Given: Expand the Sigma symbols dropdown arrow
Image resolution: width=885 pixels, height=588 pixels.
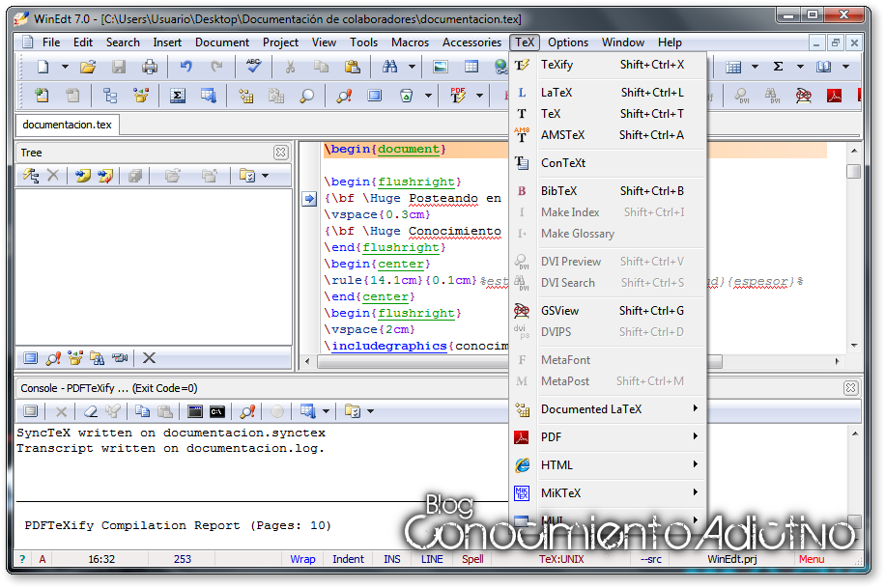Looking at the screenshot, I should point(800,67).
